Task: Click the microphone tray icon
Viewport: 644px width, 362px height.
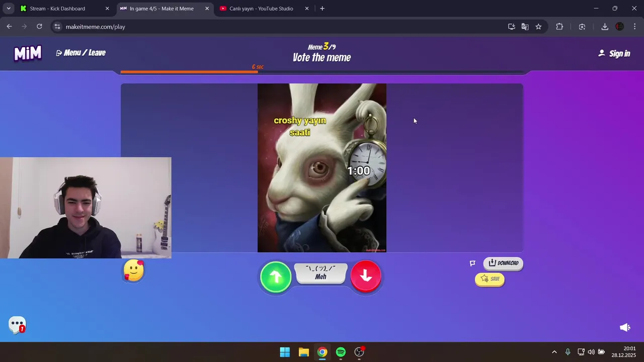Action: (568, 352)
